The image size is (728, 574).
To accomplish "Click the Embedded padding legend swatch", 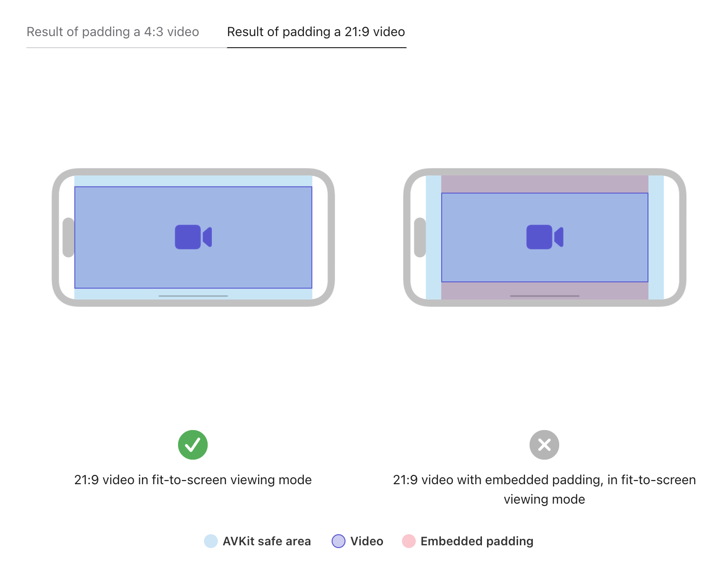I will 409,541.
